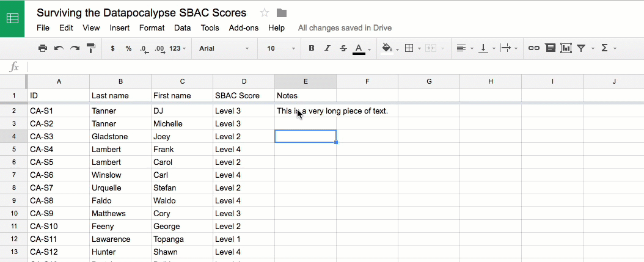This screenshot has height=262, width=644.
Task: Format as currency with dollar sign
Action: point(112,48)
